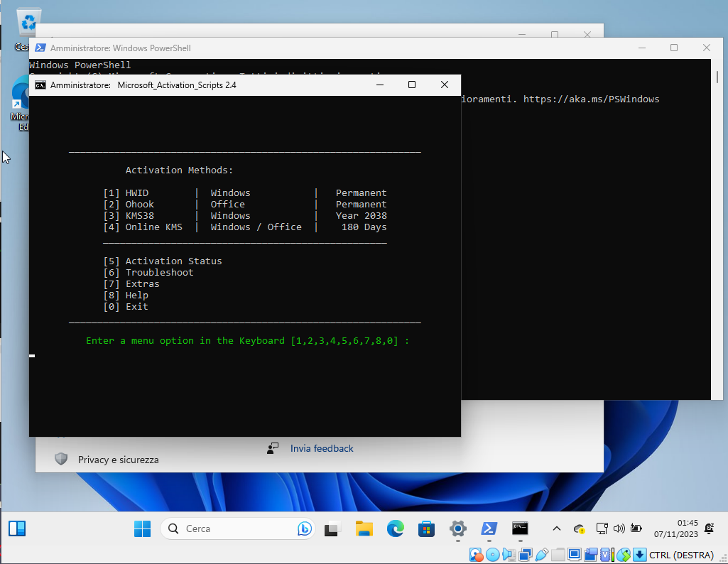Click Invia feedback link in Settings
This screenshot has width=728, height=564.
click(x=322, y=448)
